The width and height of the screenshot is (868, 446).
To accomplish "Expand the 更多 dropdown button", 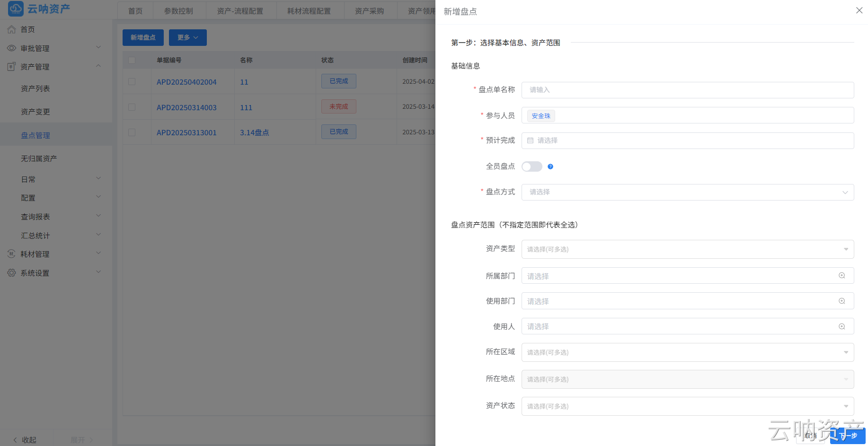I will [187, 37].
